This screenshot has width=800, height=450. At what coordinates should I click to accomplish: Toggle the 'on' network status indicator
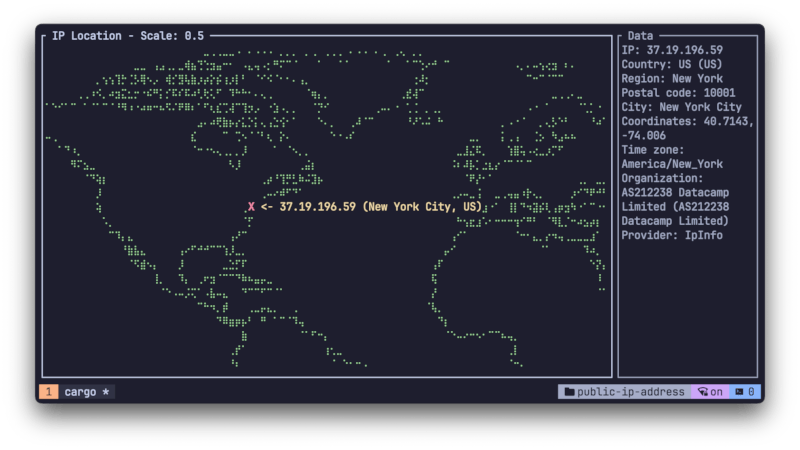(x=716, y=392)
